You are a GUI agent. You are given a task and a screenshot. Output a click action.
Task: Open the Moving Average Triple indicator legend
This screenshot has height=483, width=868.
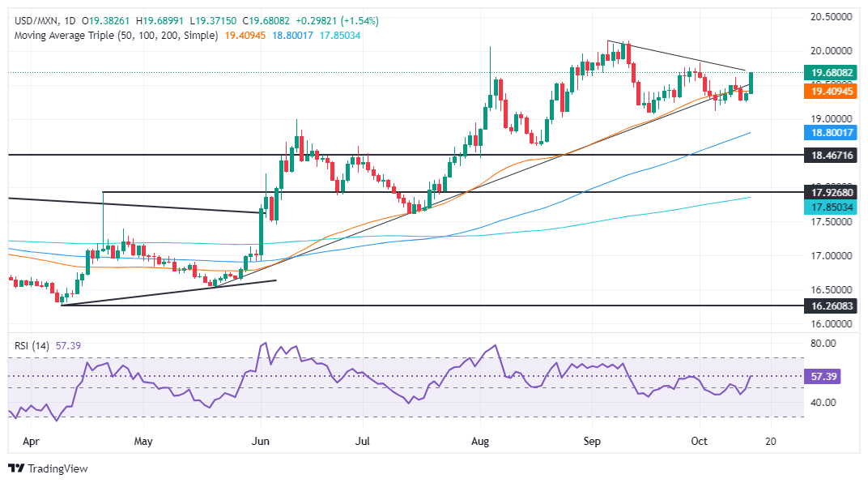[117, 36]
